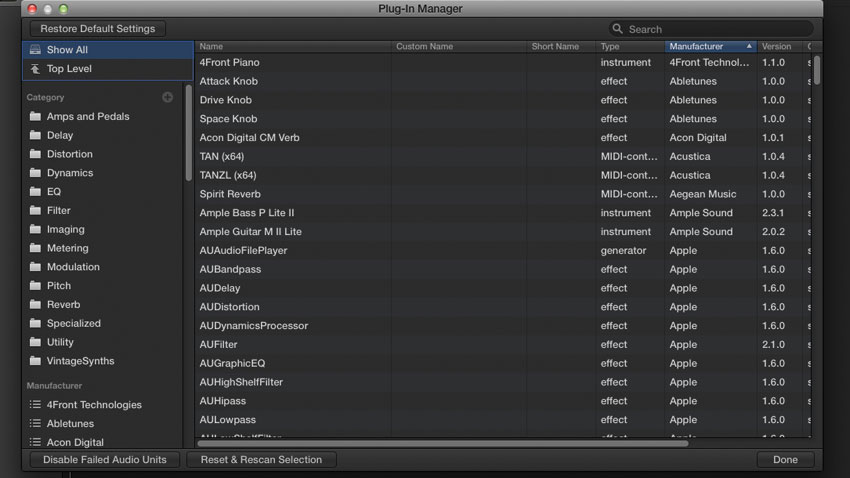Click the plug-in list horizontal scrollbar
This screenshot has height=478, width=850.
(443, 443)
